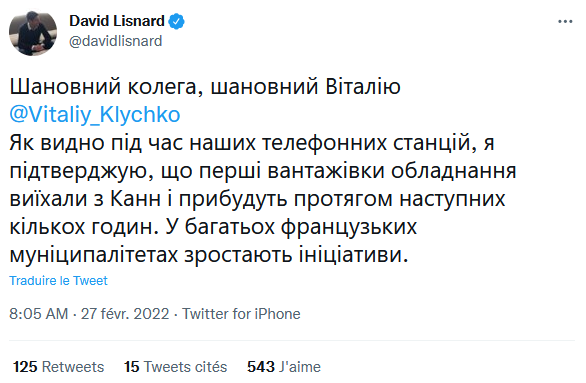Click the 27 févr. 2022 date
This screenshot has height=383, width=586.
pos(125,314)
